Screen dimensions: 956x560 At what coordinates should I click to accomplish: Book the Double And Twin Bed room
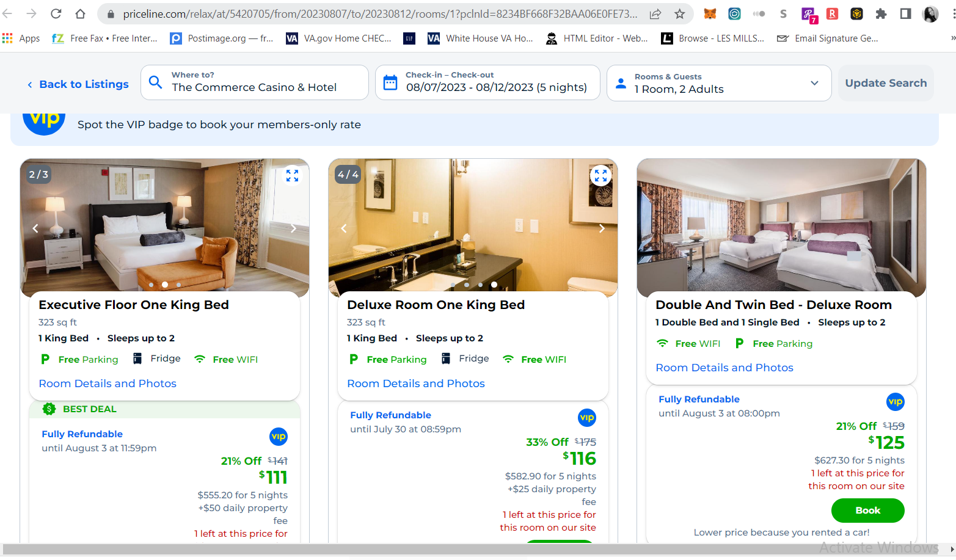tap(867, 511)
